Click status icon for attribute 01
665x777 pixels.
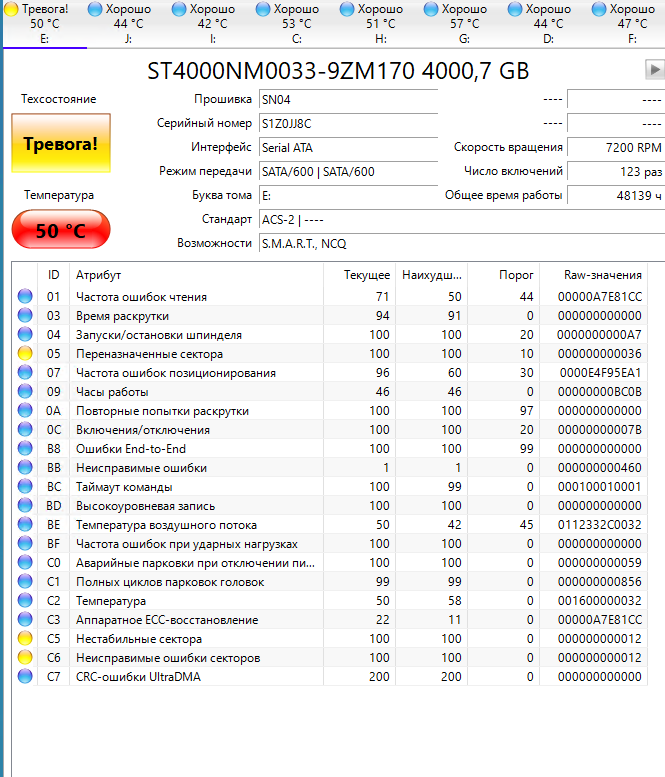click(x=25, y=296)
